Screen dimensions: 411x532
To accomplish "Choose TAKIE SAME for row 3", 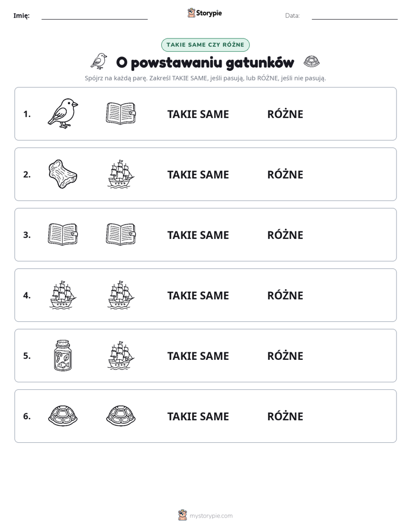I will tap(198, 235).
